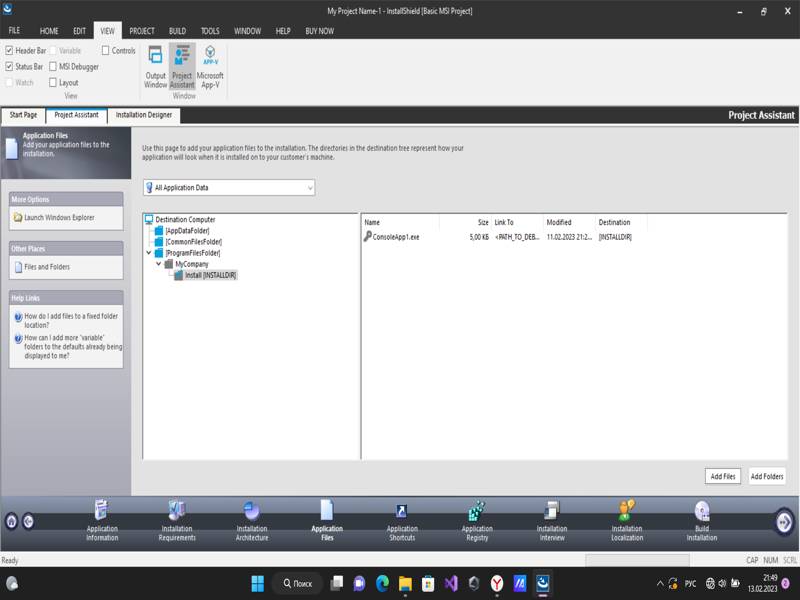
Task: Uncheck the Status Bar checkbox
Action: tap(10, 67)
